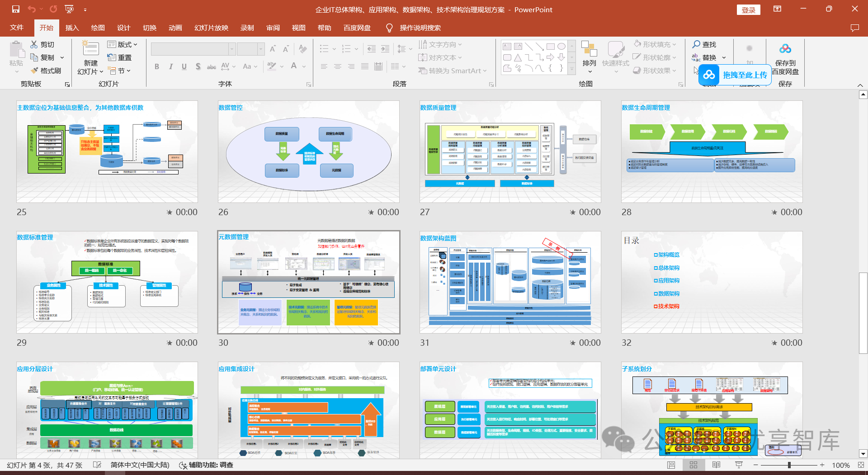Toggle Italic formatting

[170, 66]
